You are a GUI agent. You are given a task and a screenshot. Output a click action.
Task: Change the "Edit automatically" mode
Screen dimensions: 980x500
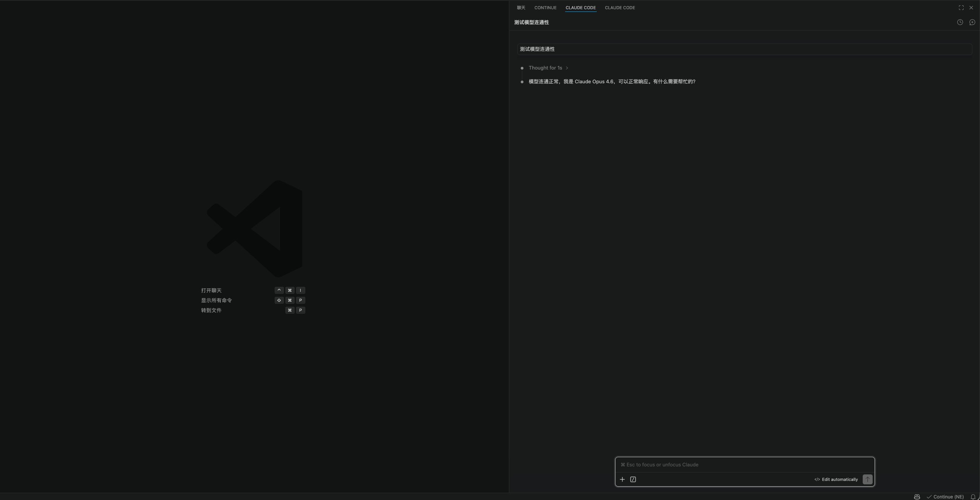836,479
